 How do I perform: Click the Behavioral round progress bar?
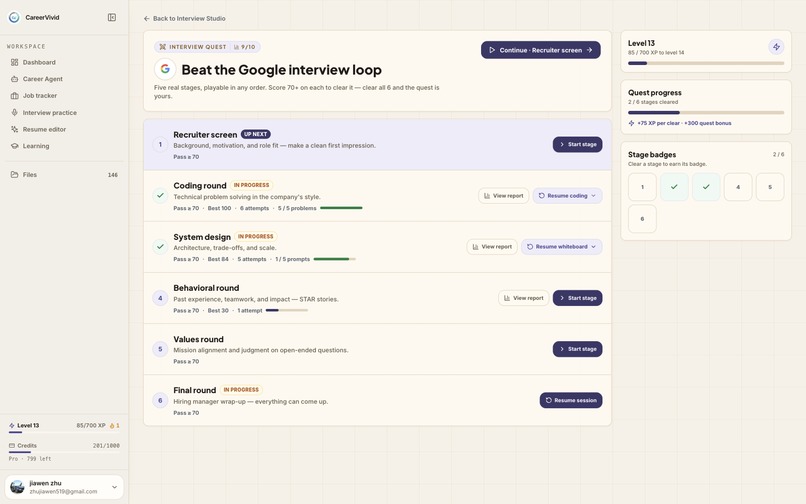pyautogui.click(x=287, y=311)
